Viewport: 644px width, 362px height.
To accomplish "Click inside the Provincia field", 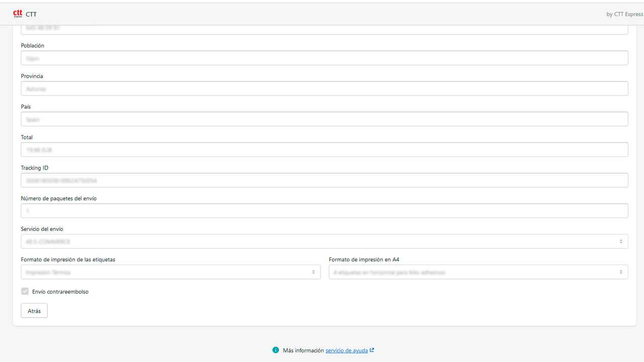I will pos(324,88).
